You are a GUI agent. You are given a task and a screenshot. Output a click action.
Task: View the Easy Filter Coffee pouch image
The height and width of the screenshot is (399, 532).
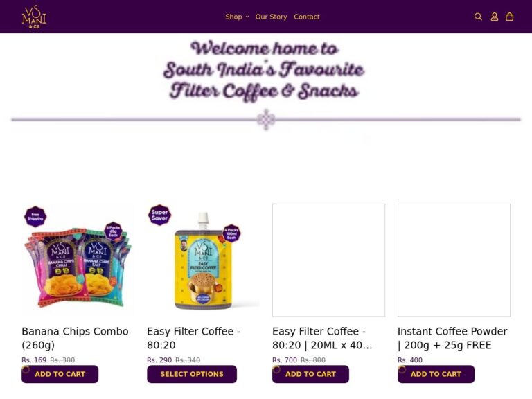coord(203,260)
